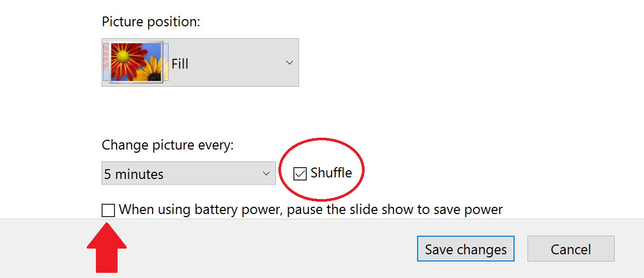Uncheck the Shuffle checkbox
Viewport: 644px width, 278px height.
point(300,174)
